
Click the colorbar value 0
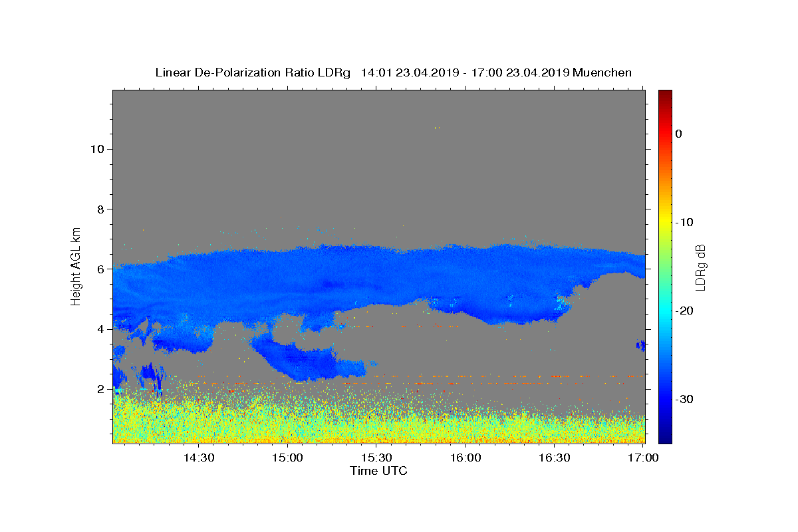[x=678, y=134]
